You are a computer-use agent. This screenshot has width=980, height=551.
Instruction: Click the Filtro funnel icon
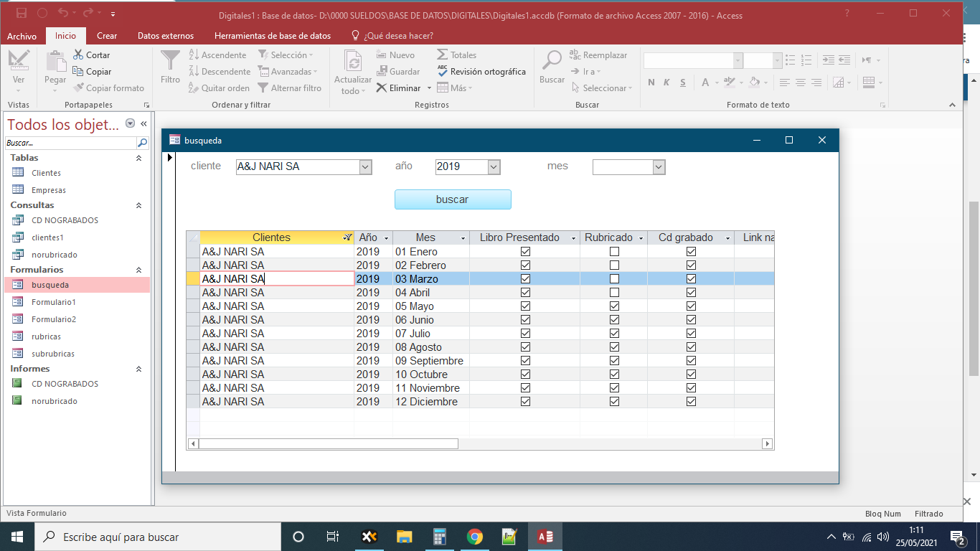[171, 62]
